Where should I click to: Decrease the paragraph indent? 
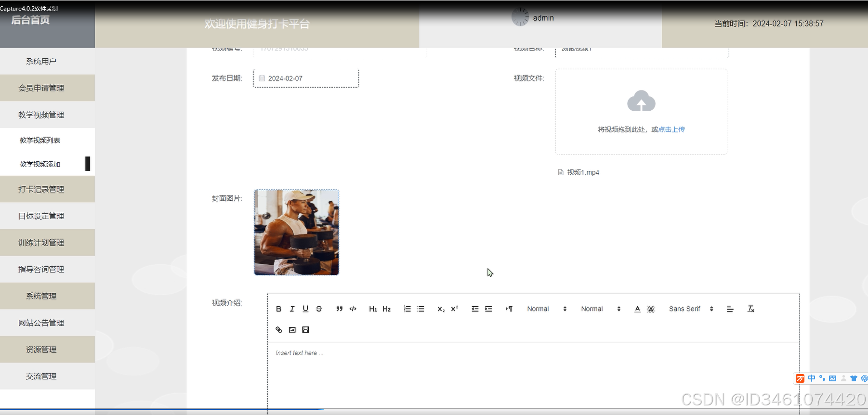point(475,309)
